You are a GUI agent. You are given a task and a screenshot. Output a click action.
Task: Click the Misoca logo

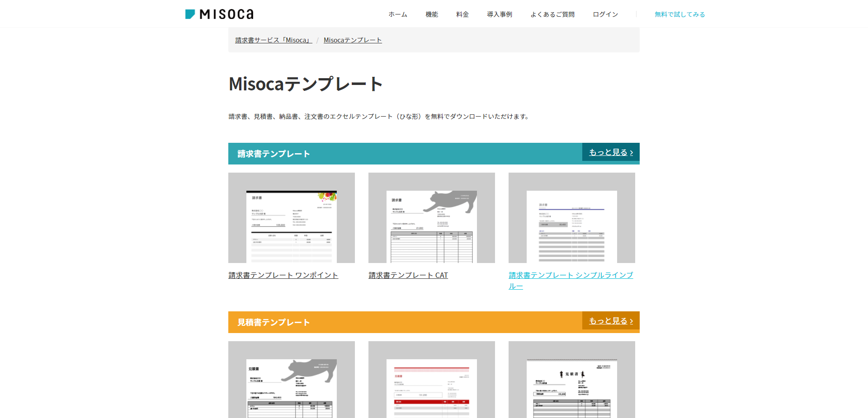[219, 14]
